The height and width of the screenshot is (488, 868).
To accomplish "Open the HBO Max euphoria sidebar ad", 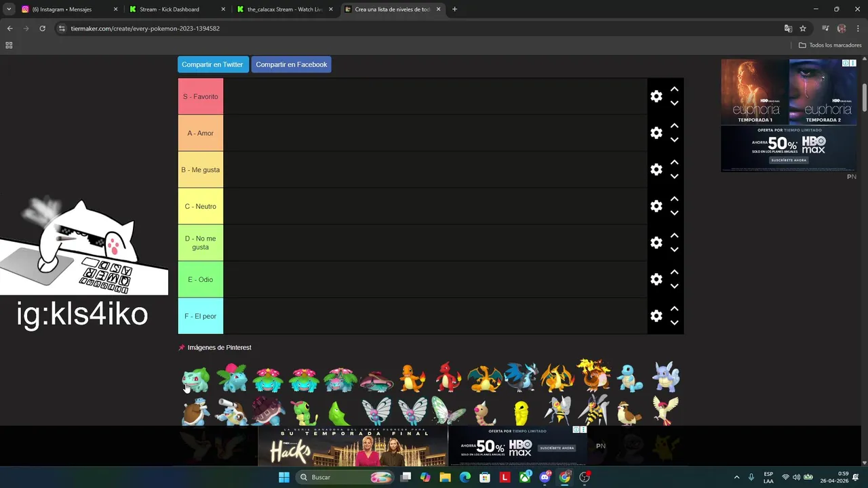I will coord(789,115).
